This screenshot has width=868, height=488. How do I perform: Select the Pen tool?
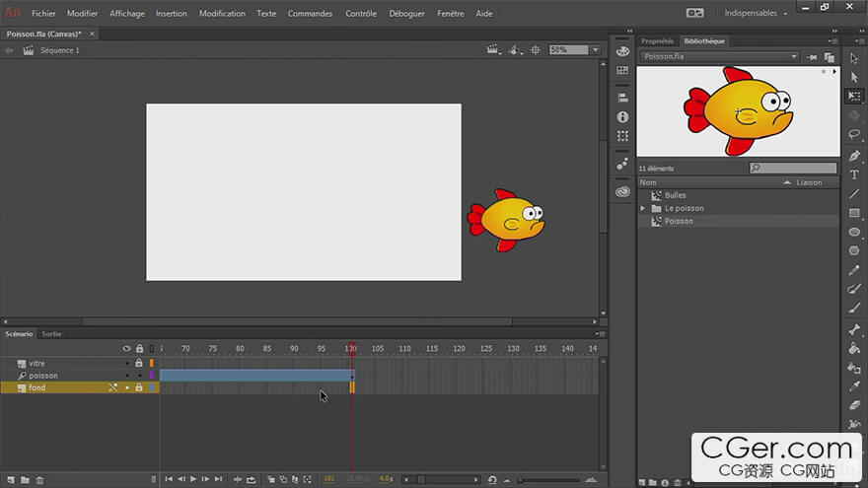pos(854,155)
